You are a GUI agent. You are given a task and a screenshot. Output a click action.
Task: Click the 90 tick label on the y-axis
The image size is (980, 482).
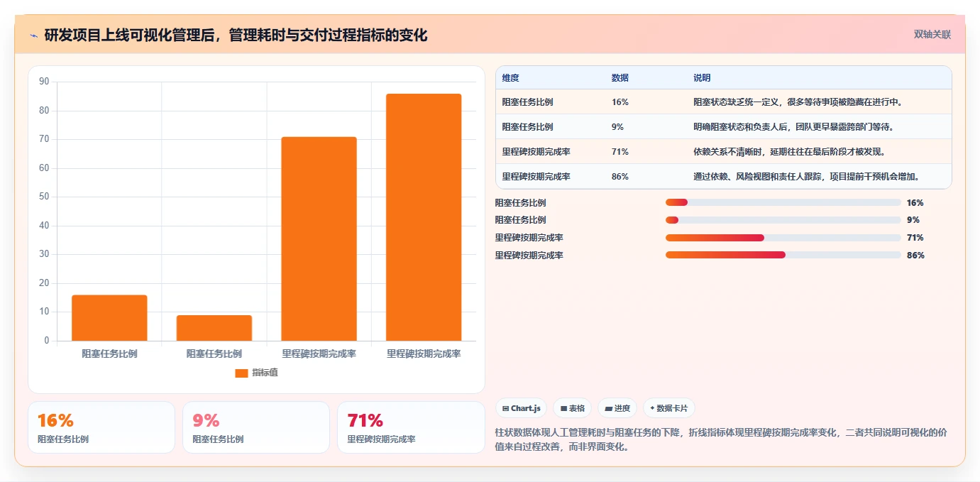(44, 82)
